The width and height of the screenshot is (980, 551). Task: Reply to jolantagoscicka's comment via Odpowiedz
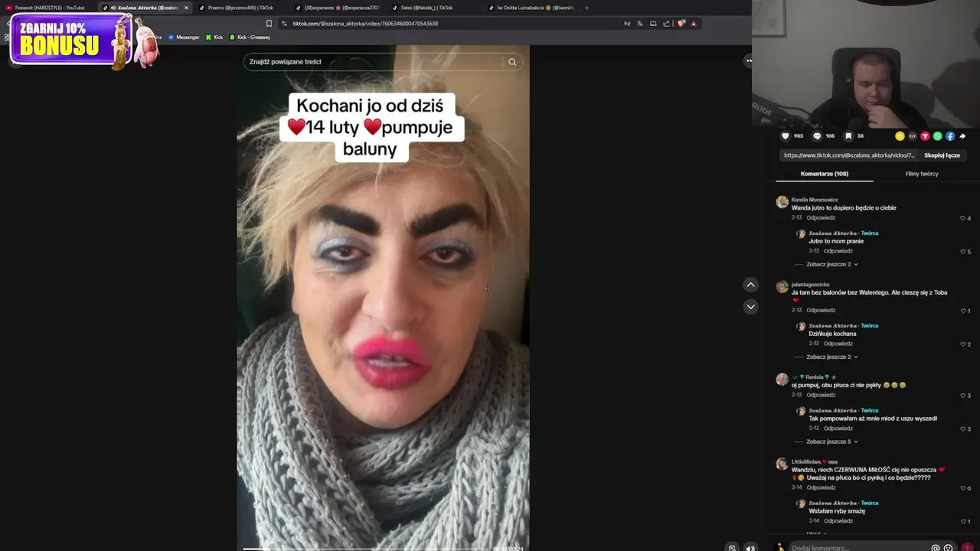[x=821, y=311]
